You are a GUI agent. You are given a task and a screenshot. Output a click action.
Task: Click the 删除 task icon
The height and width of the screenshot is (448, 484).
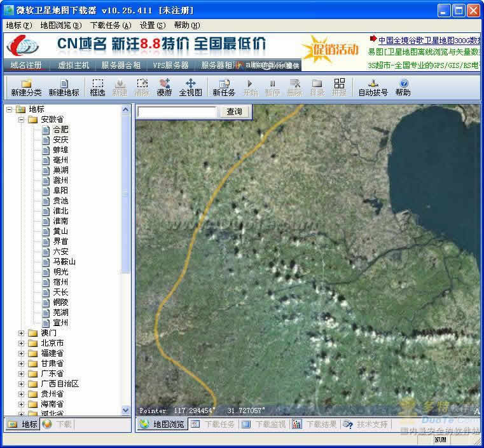click(x=294, y=88)
